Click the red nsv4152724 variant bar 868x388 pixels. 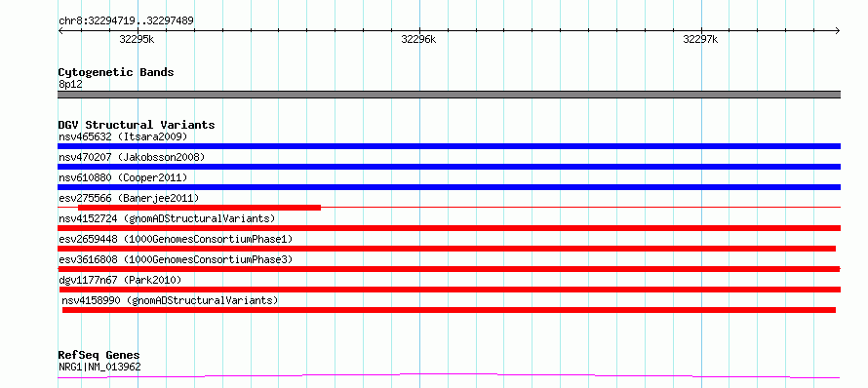(449, 228)
